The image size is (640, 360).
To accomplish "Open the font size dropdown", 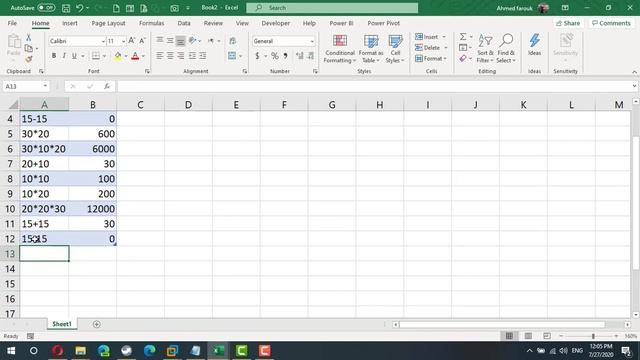I will coord(123,41).
